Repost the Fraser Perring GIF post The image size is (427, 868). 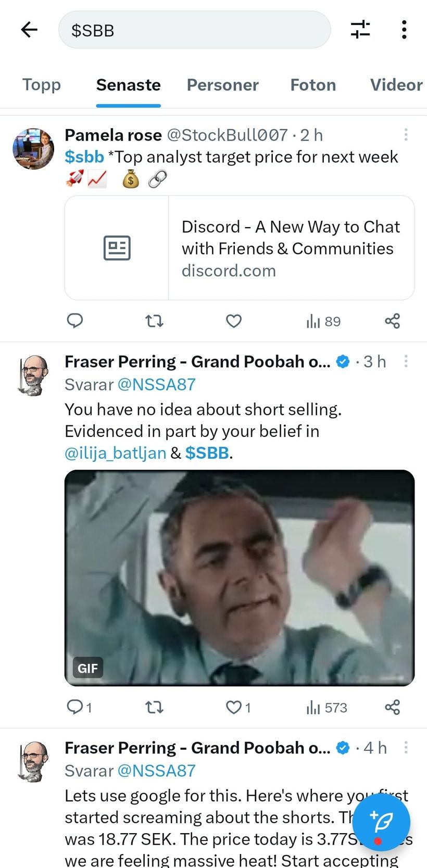coord(154,707)
